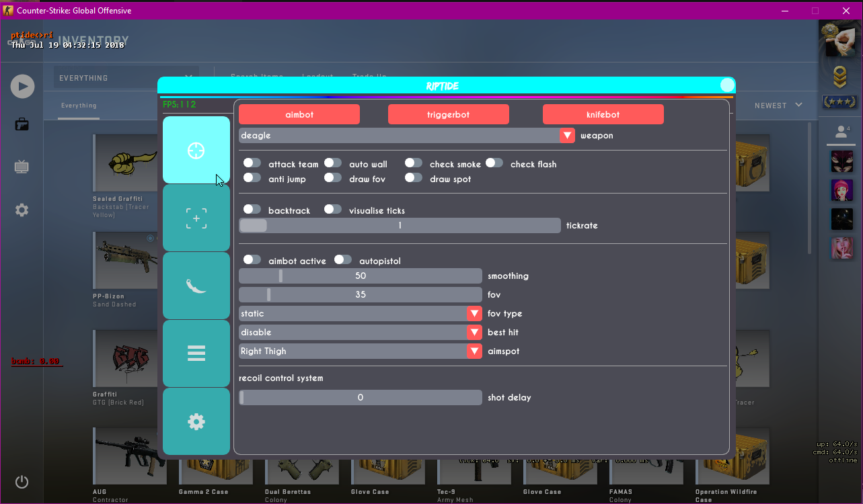The width and height of the screenshot is (863, 504).
Task: Adjust the smoothing slider at 50
Action: click(361, 276)
